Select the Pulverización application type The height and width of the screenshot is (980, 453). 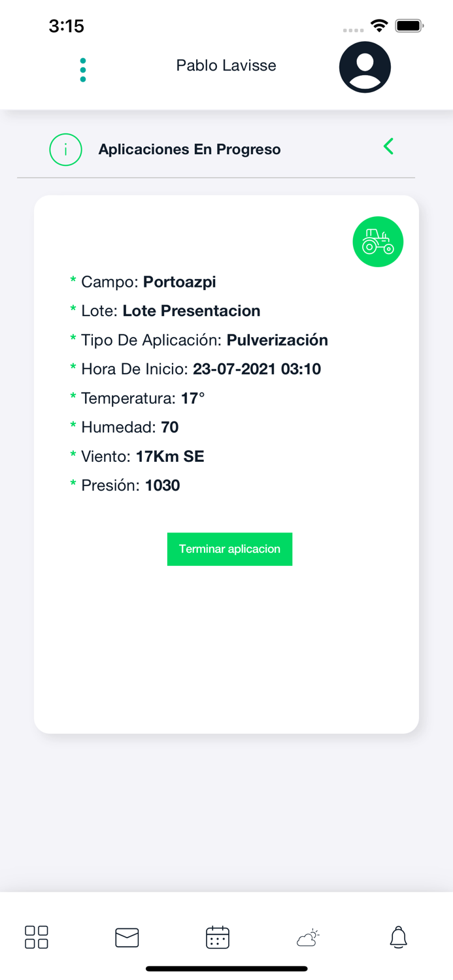(x=277, y=340)
